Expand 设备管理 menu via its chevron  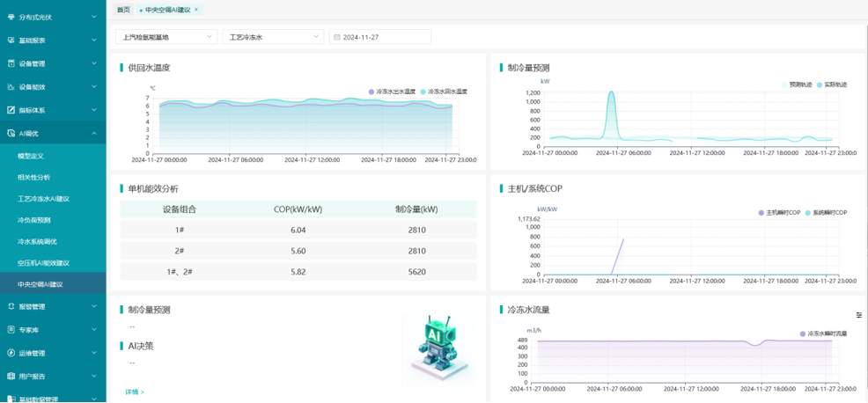(x=94, y=63)
